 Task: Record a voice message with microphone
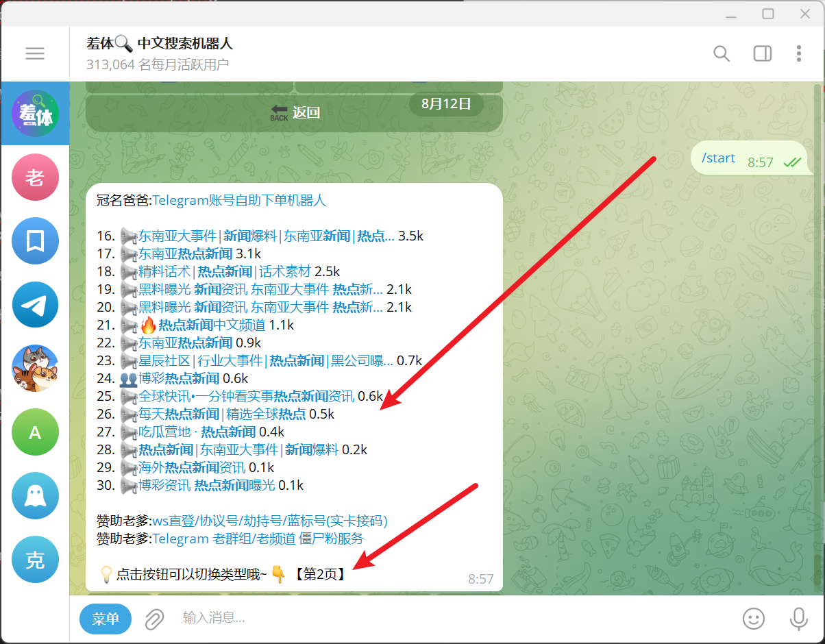pyautogui.click(x=798, y=619)
